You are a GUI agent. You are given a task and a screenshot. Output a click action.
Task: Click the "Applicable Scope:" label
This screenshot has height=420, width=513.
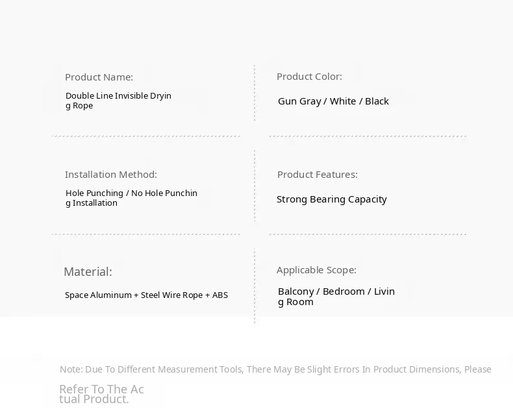tap(316, 270)
